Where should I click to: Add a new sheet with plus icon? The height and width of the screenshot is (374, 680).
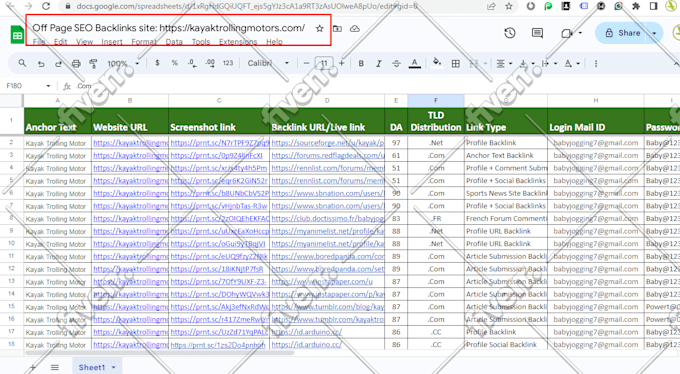coord(33,367)
